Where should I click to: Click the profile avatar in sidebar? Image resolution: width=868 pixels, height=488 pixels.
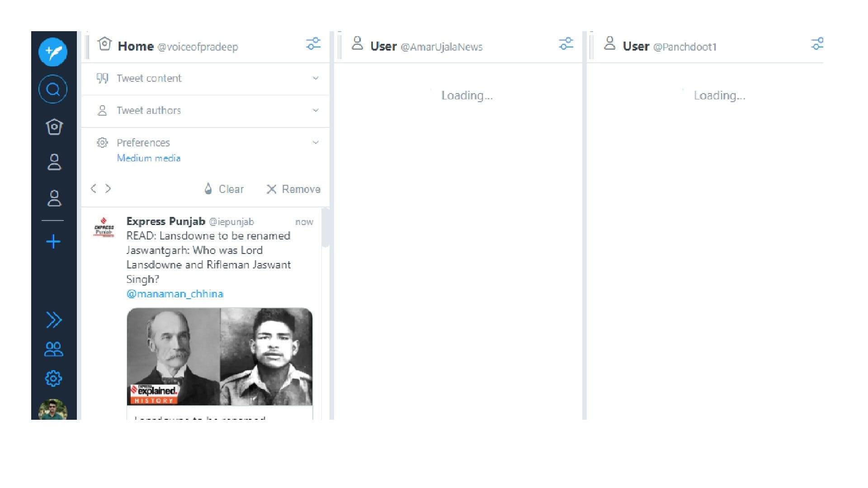53,410
